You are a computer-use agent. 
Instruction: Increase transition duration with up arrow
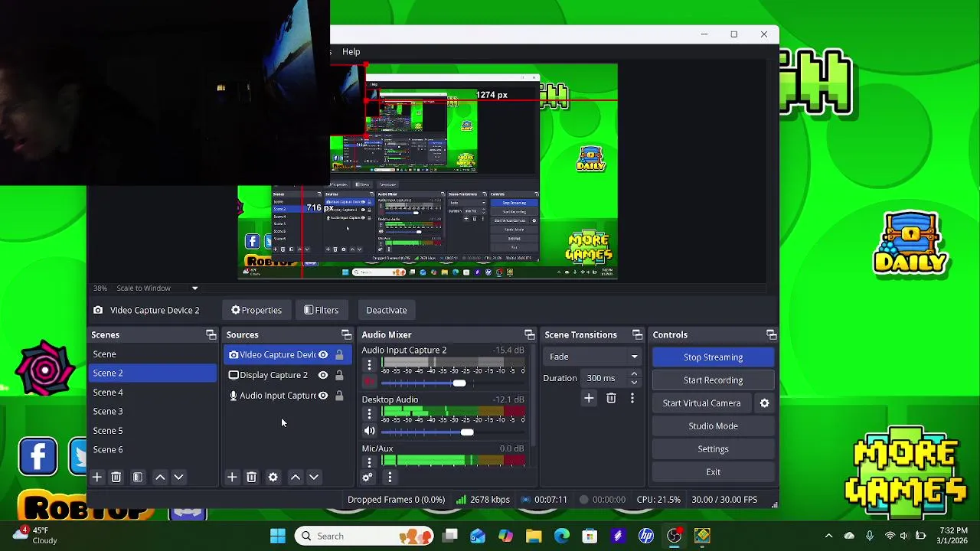[x=634, y=374]
